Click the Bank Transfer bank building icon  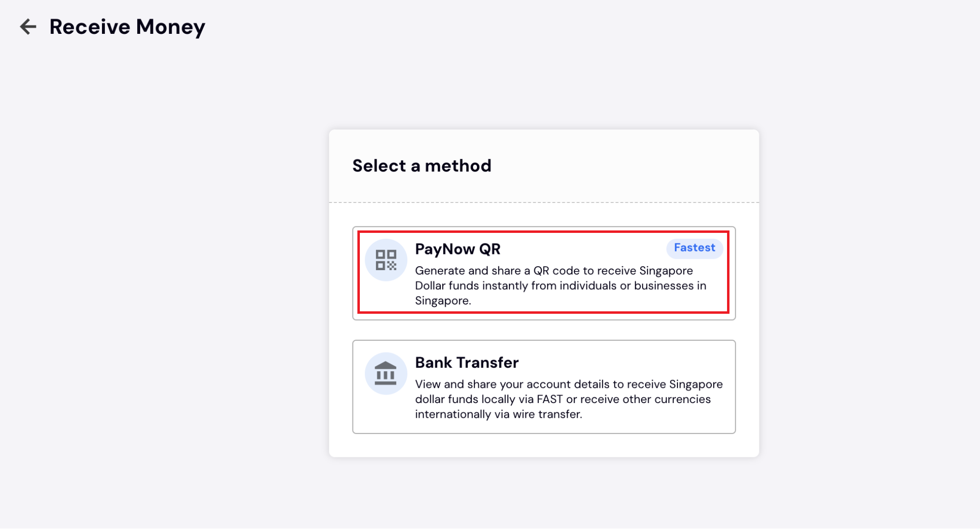[386, 373]
